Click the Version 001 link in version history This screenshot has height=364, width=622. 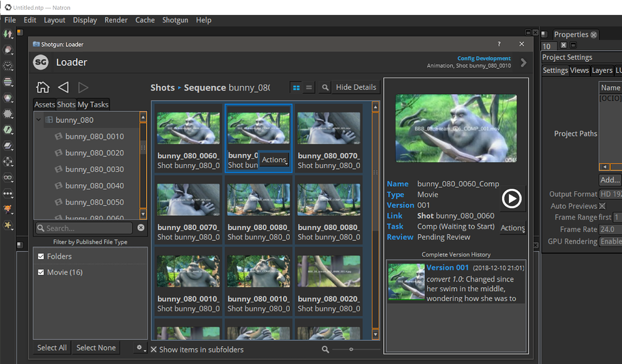[x=447, y=267]
